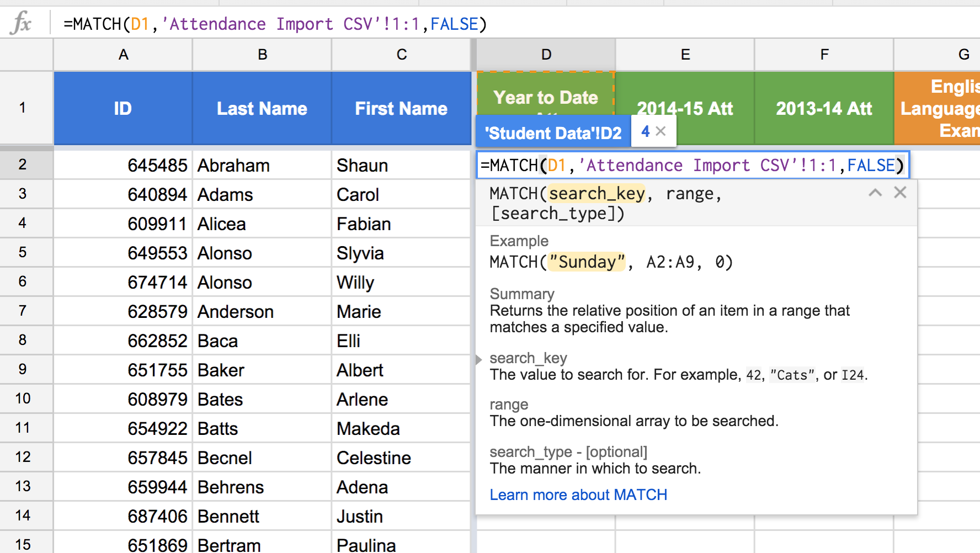Select the Elli first name cell
980x553 pixels.
click(401, 341)
